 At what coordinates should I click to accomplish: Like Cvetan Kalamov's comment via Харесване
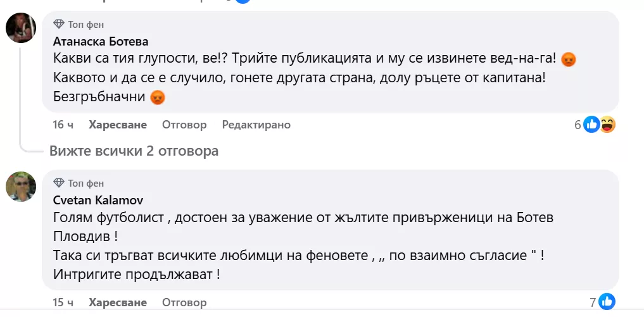click(x=118, y=302)
